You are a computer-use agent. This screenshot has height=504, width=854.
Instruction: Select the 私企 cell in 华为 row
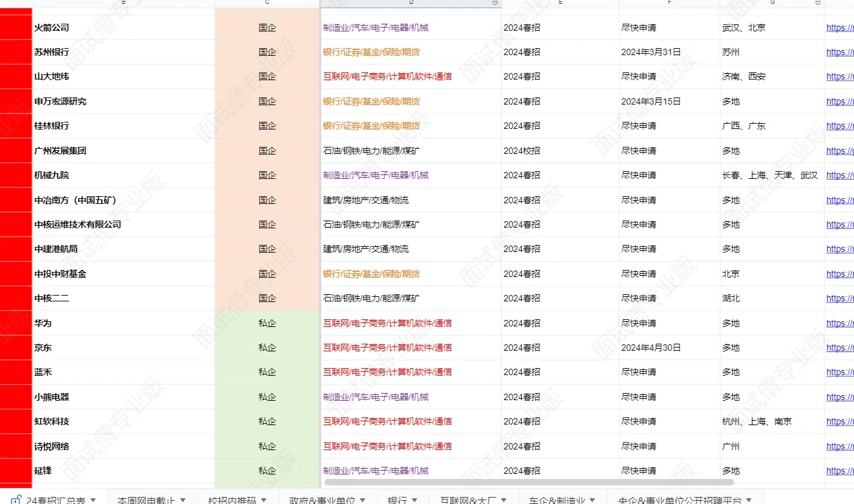click(x=267, y=323)
